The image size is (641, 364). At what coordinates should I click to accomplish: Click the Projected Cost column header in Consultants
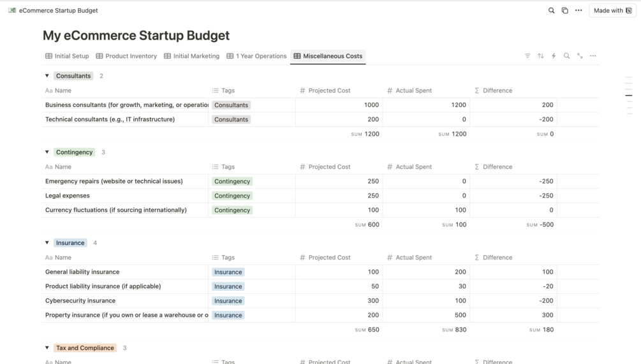(329, 91)
